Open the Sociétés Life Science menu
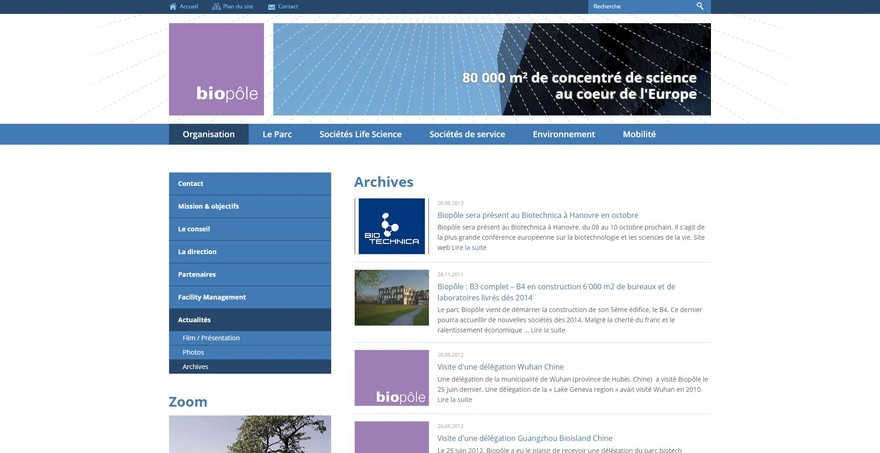 coord(360,134)
